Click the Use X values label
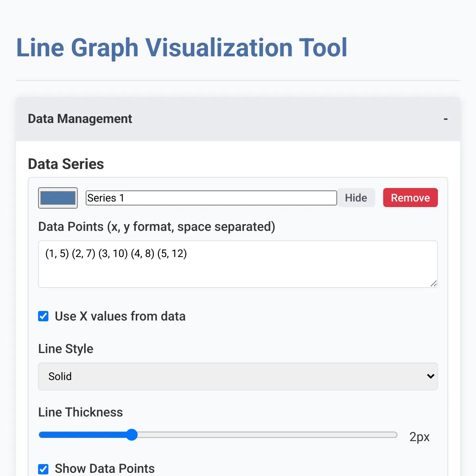This screenshot has height=476, width=476. [x=120, y=316]
